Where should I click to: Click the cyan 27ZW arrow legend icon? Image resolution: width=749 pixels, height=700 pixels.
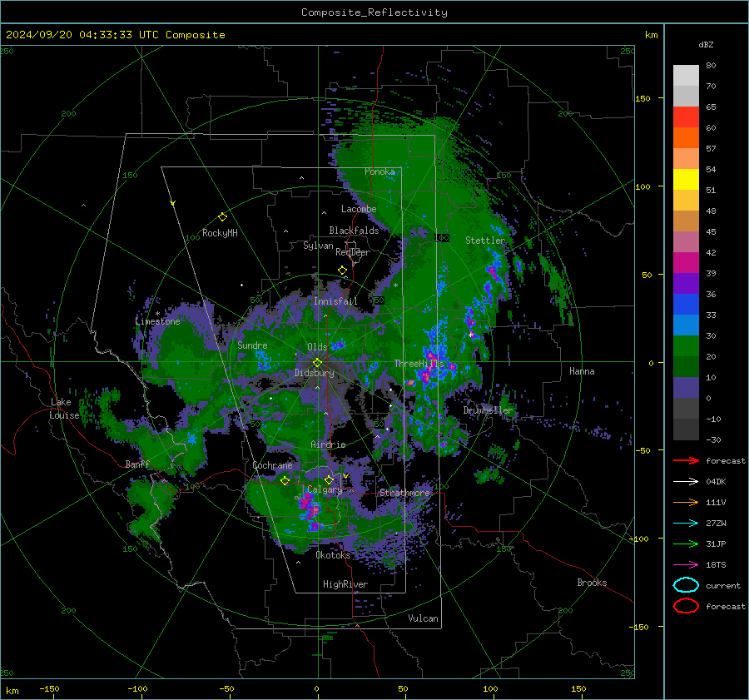point(686,524)
